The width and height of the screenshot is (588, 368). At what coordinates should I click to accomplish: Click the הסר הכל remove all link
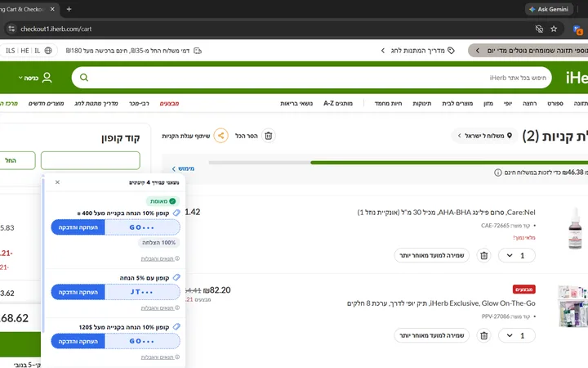tap(247, 136)
